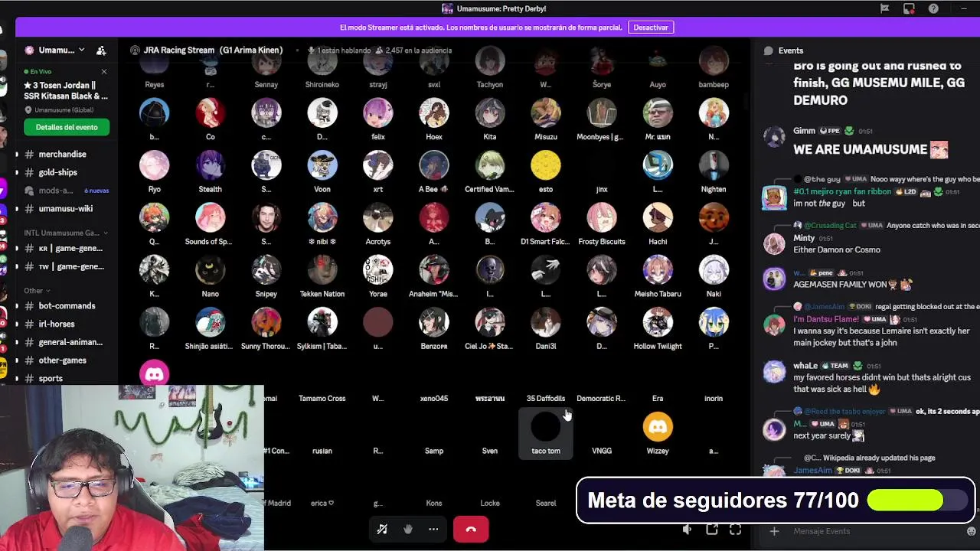This screenshot has width=980, height=551.
Task: Select the Mr. แบก participant avatar
Action: pyautogui.click(x=658, y=113)
